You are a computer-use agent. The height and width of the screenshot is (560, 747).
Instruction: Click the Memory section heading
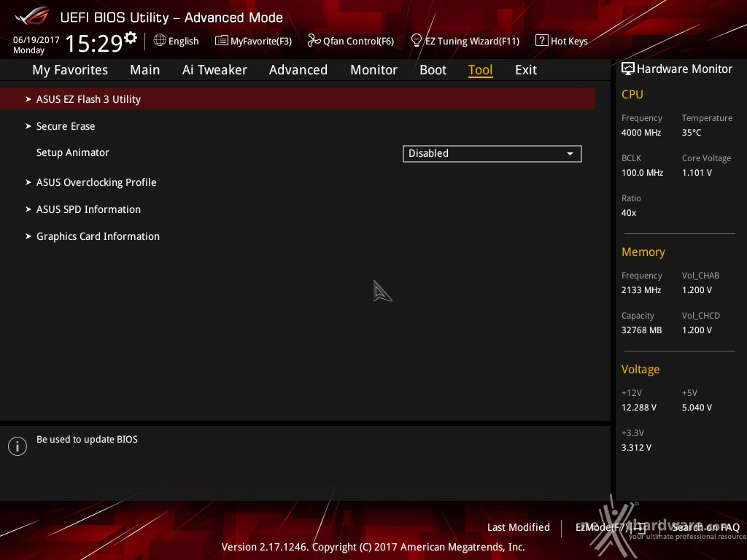click(643, 252)
